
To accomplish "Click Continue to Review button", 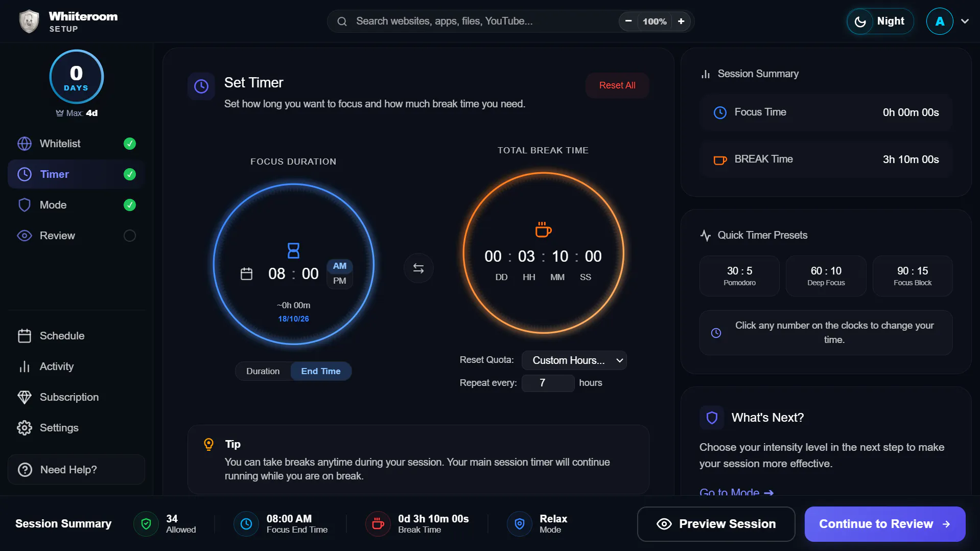I will (885, 524).
